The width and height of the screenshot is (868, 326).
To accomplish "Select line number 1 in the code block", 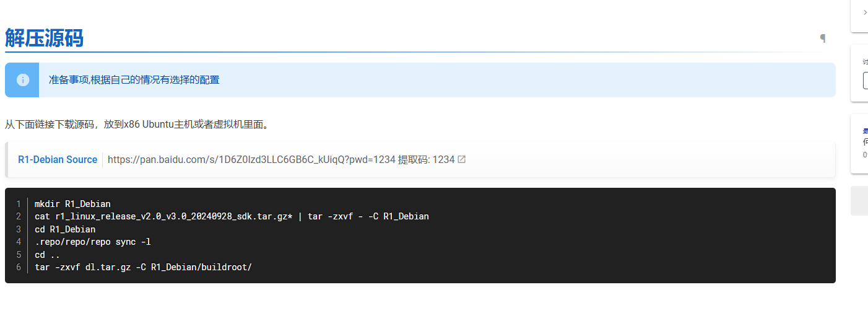I will click(x=19, y=204).
